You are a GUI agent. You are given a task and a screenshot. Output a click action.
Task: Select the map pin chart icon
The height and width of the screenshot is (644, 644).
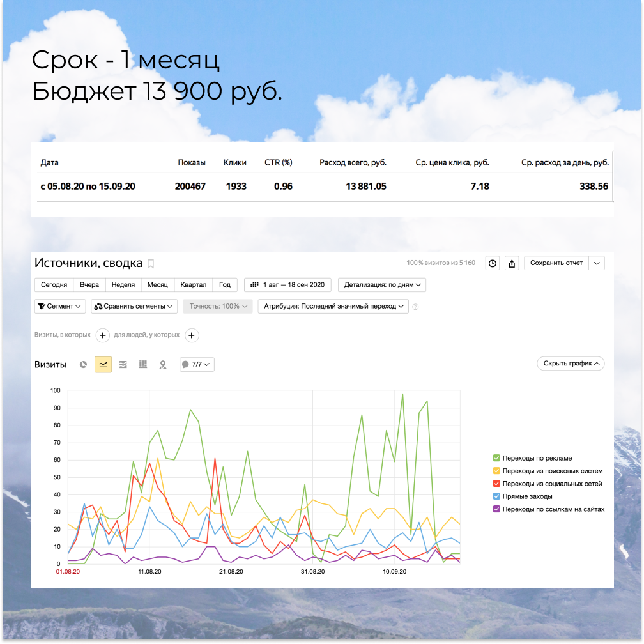tap(163, 364)
